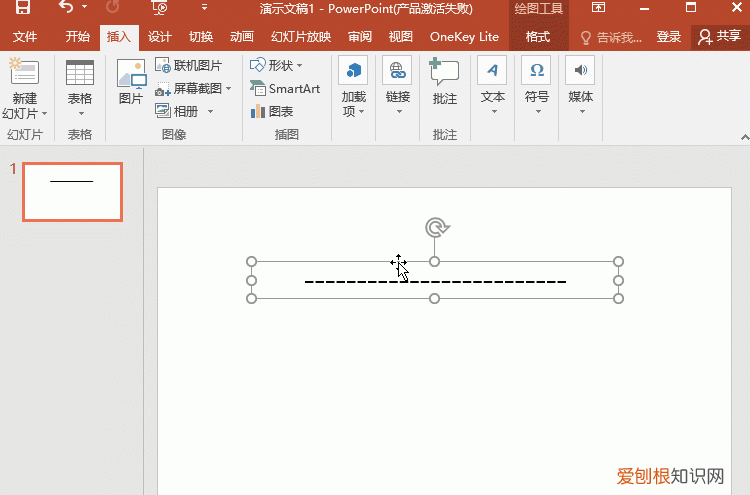
Task: Click the 登录 sign-in link
Action: coord(669,37)
